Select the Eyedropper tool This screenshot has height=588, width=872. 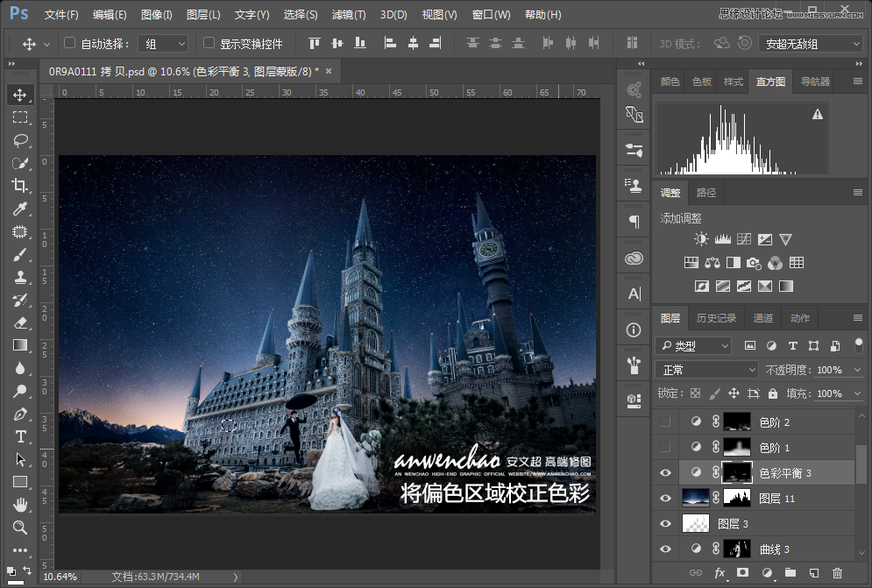point(20,209)
